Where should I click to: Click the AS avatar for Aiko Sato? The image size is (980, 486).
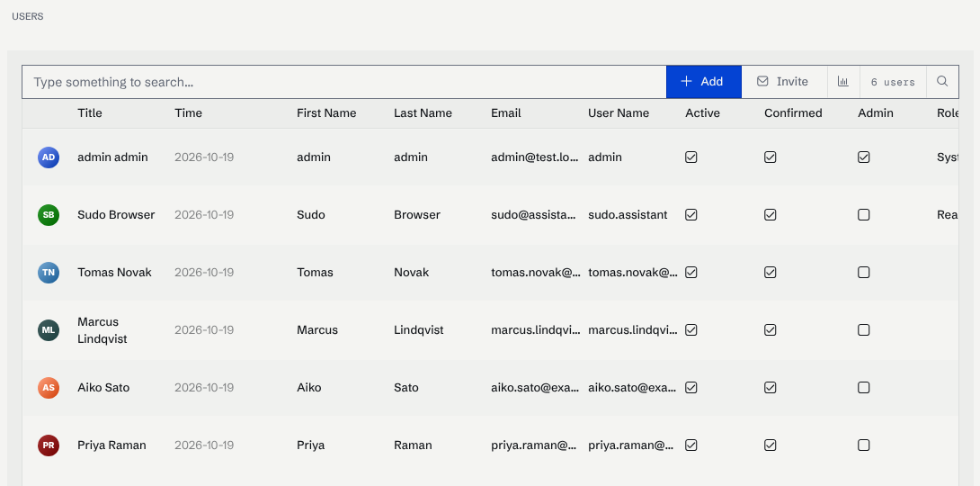pos(49,388)
